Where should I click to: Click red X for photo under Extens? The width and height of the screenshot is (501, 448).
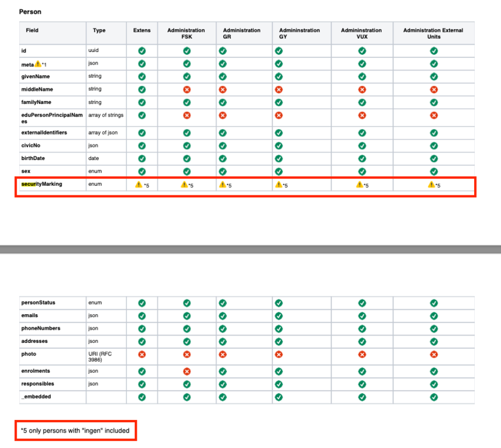point(142,354)
